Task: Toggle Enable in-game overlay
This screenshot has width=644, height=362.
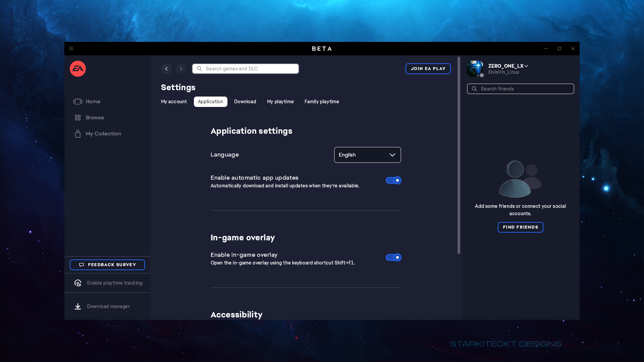Action: [x=393, y=257]
